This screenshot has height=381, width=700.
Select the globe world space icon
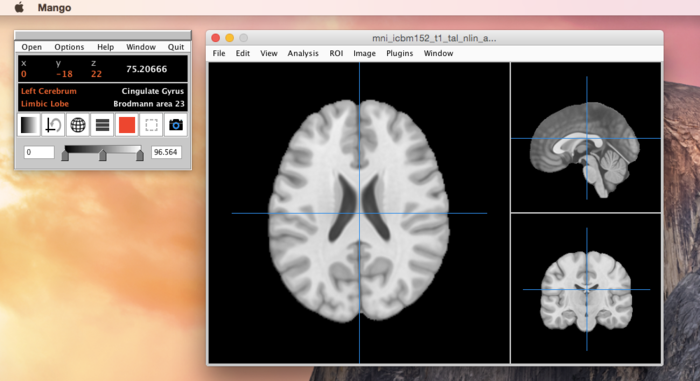click(x=78, y=125)
